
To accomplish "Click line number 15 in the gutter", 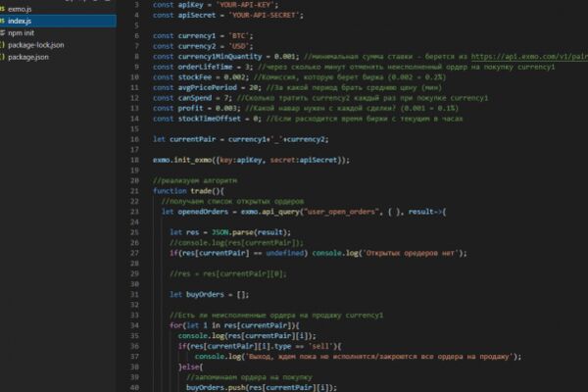I will [134, 129].
